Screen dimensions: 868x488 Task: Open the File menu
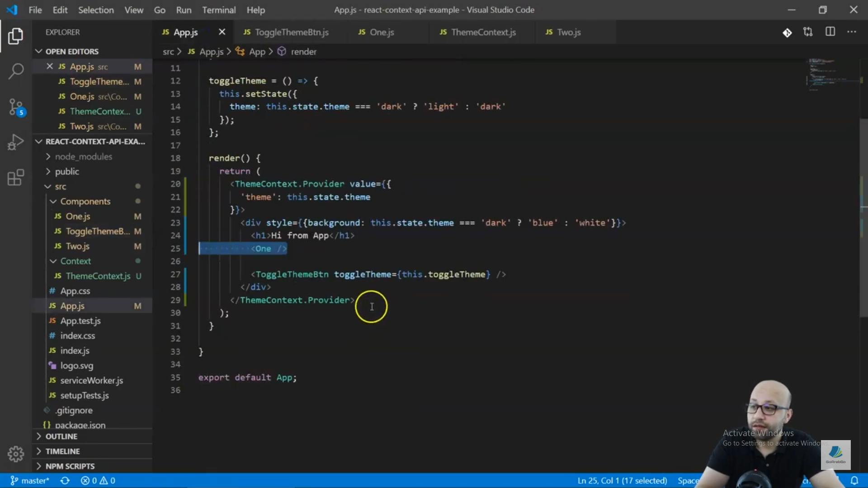(35, 10)
